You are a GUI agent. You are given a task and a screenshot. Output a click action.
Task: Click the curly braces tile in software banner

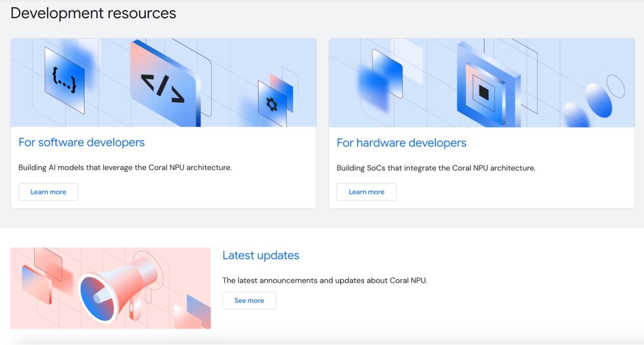(64, 80)
